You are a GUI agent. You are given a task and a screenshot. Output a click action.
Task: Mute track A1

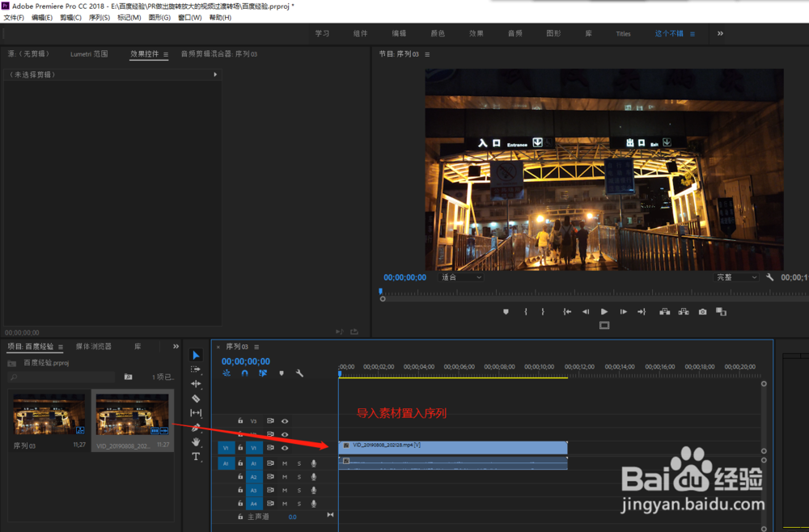284,463
